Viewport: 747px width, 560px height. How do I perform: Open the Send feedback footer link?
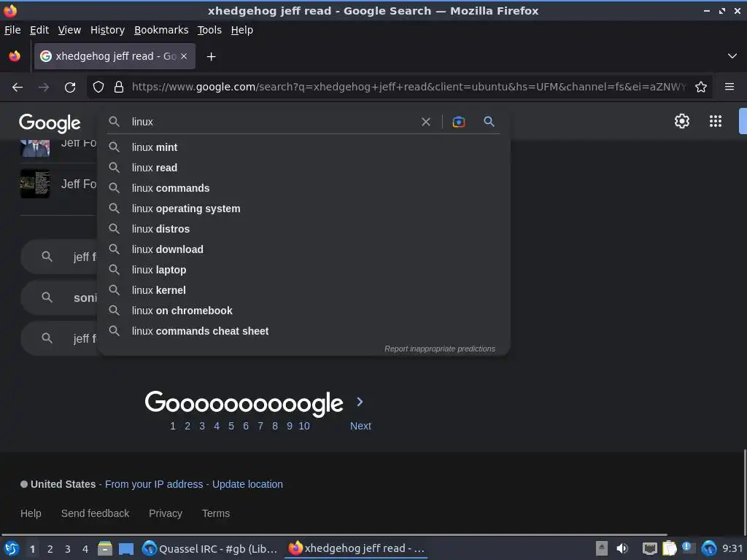[96, 513]
